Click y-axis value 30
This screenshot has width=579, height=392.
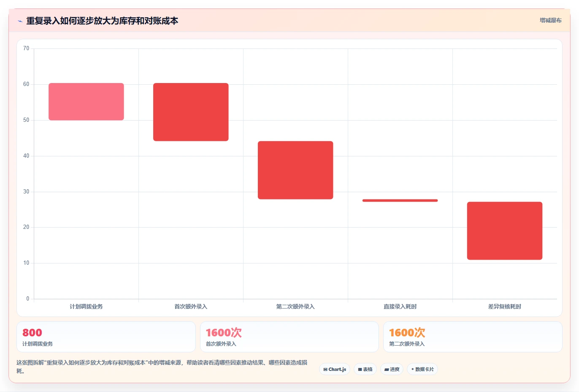(x=26, y=192)
